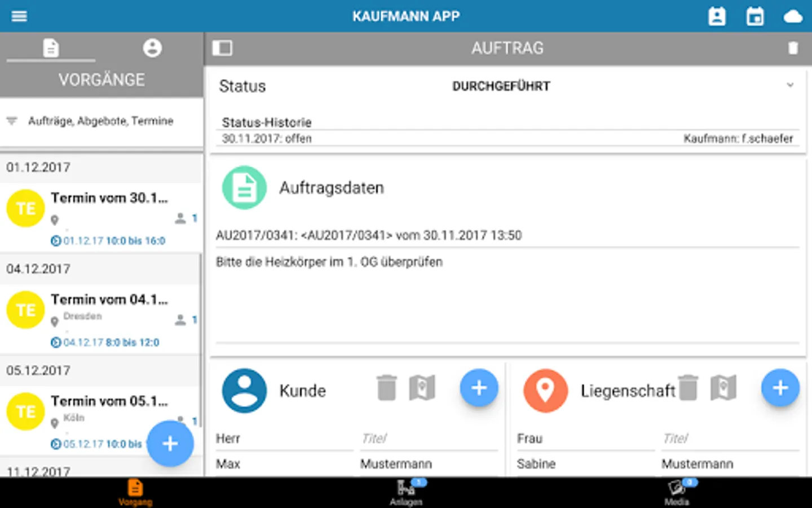Select filter text Aufträge, Abgebote, Termine
This screenshot has height=508, width=812.
click(101, 121)
